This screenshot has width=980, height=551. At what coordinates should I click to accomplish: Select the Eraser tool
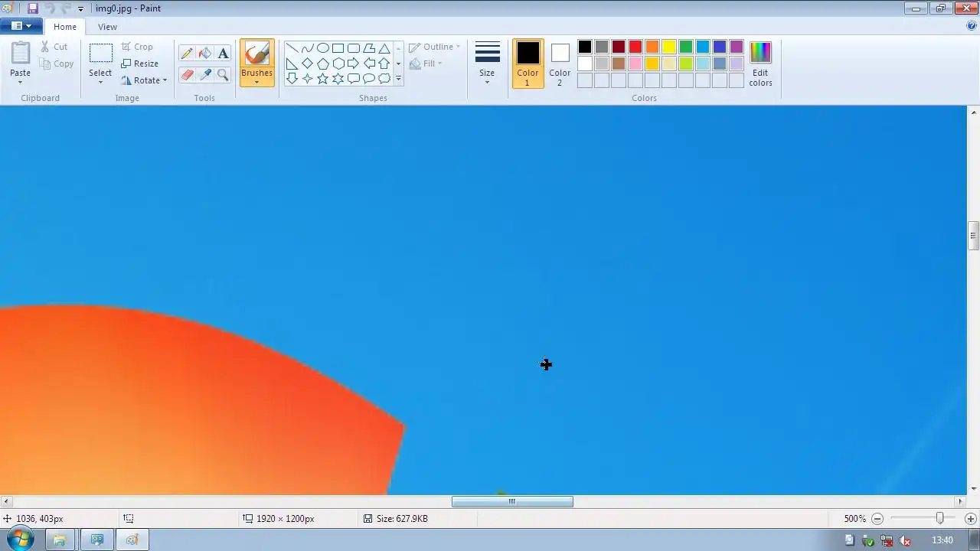pos(187,74)
